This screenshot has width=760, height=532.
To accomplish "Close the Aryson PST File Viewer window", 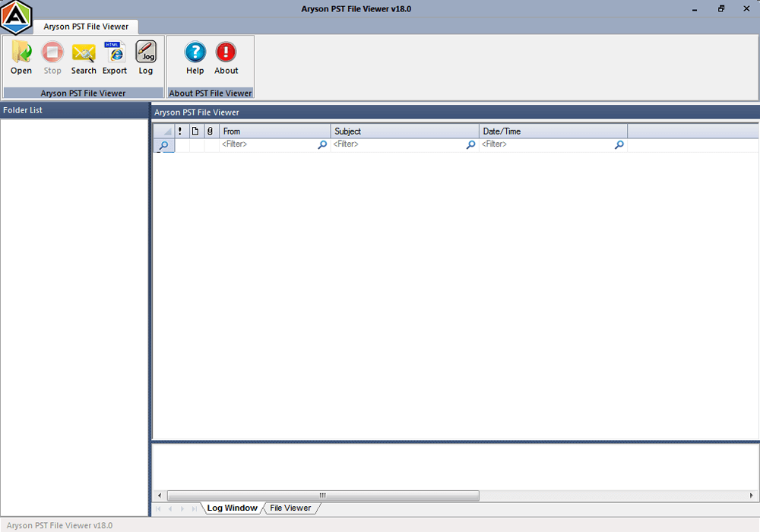I will pyautogui.click(x=746, y=8).
